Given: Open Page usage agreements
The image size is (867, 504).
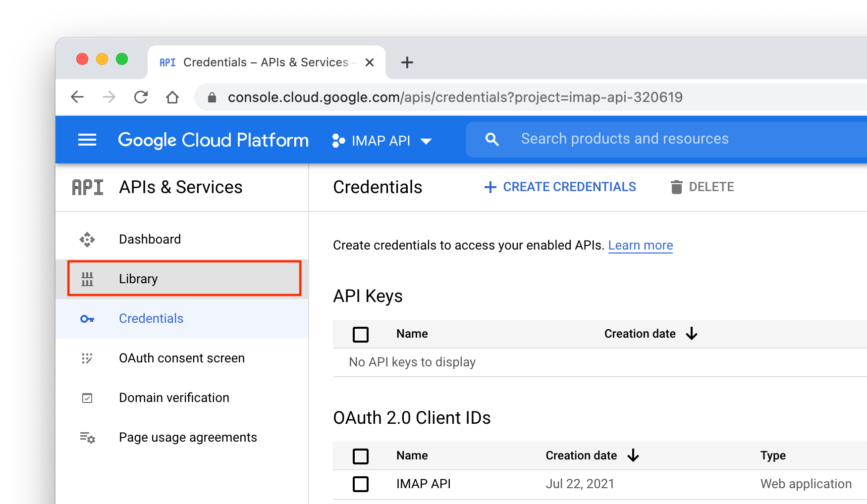Looking at the screenshot, I should (x=182, y=438).
